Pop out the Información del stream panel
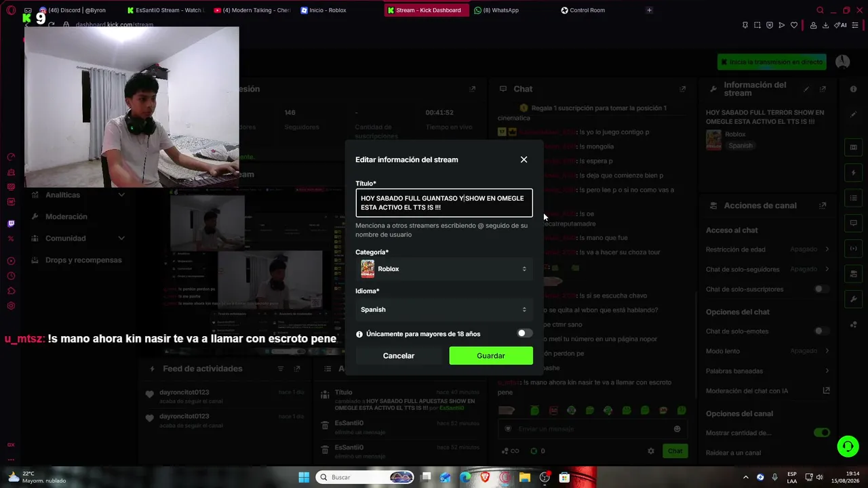868x488 pixels. (x=823, y=89)
